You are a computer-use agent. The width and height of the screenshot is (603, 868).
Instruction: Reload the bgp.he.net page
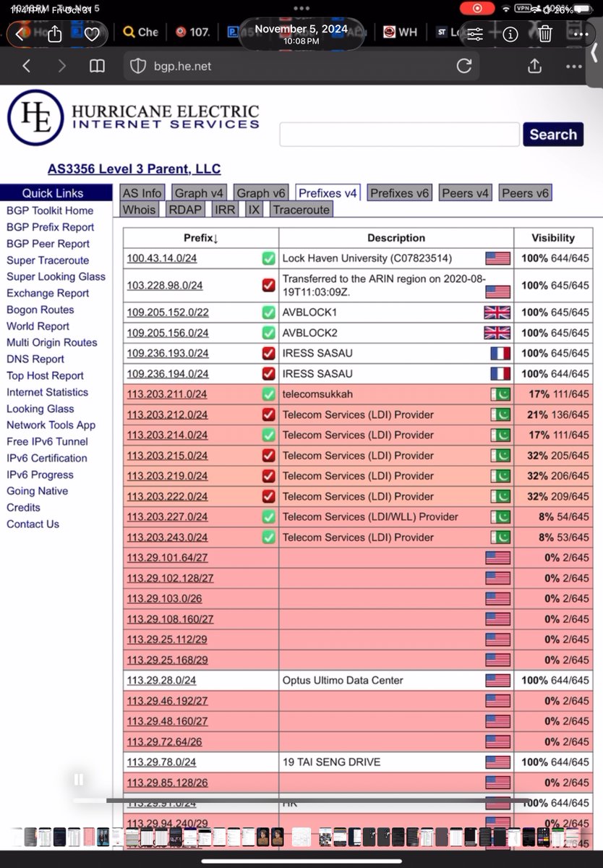point(464,66)
